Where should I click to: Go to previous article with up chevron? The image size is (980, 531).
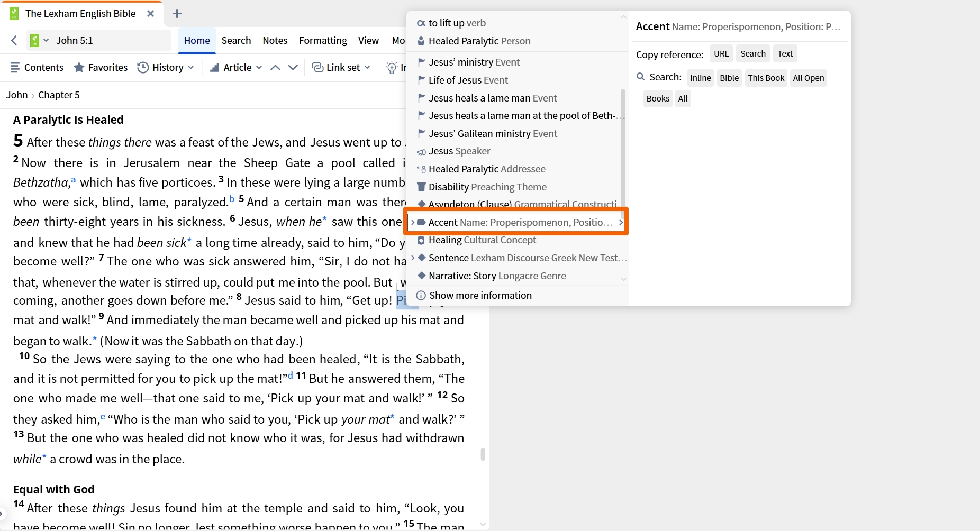[x=275, y=67]
